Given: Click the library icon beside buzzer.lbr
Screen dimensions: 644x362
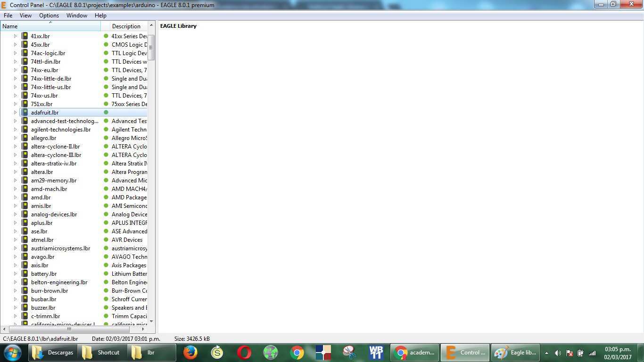Looking at the screenshot, I should click(25, 307).
